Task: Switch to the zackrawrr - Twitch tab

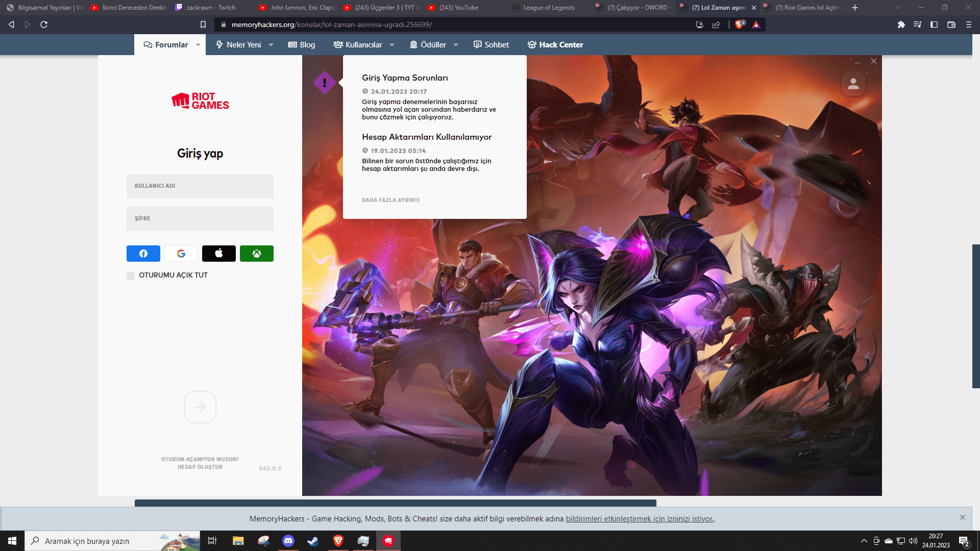Action: click(x=210, y=8)
